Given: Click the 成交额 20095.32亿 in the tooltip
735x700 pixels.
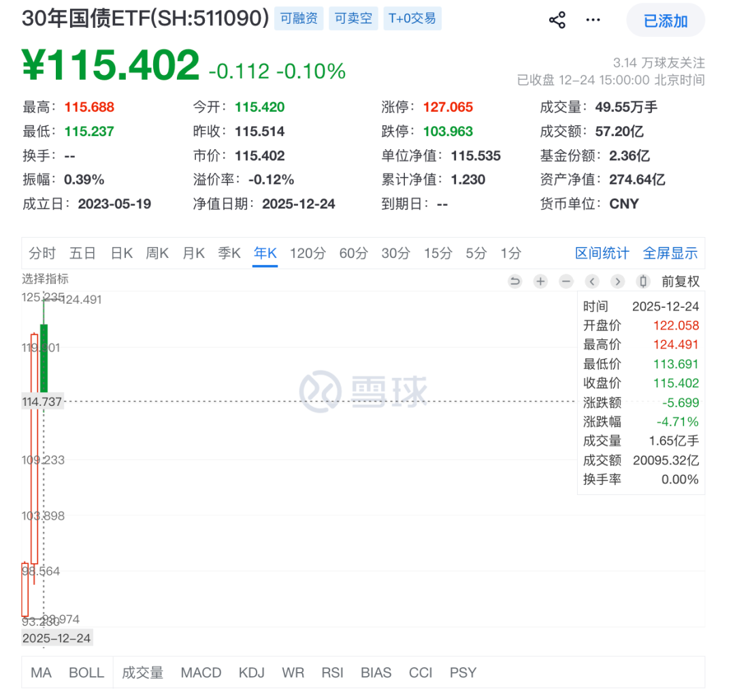Looking at the screenshot, I should (666, 460).
